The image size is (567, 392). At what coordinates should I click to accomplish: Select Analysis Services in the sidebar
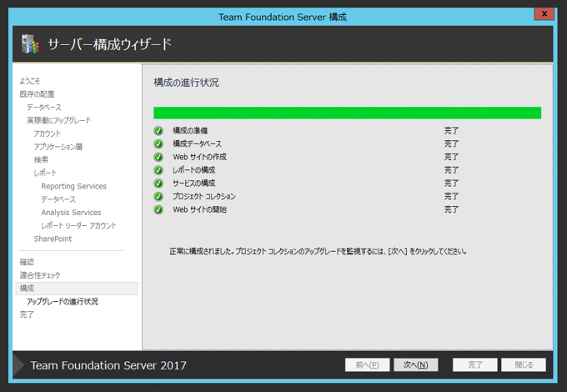point(71,213)
